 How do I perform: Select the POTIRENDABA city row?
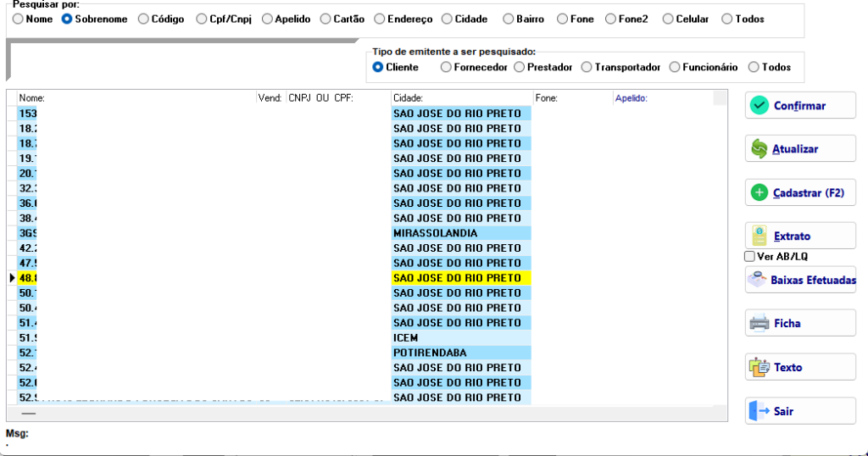click(366, 353)
